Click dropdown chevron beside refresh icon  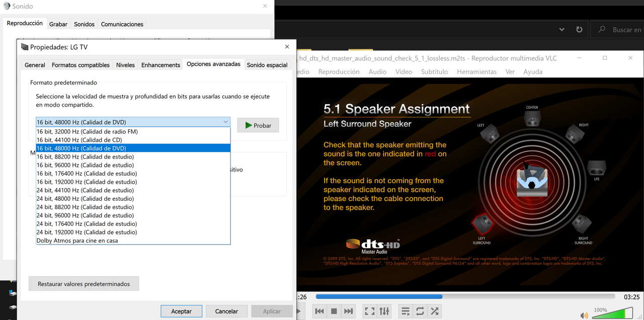tap(562, 30)
